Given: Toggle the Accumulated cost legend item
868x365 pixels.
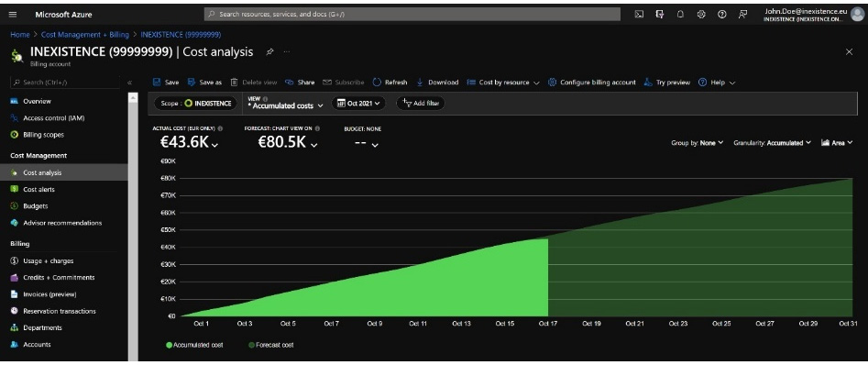Looking at the screenshot, I should 194,345.
